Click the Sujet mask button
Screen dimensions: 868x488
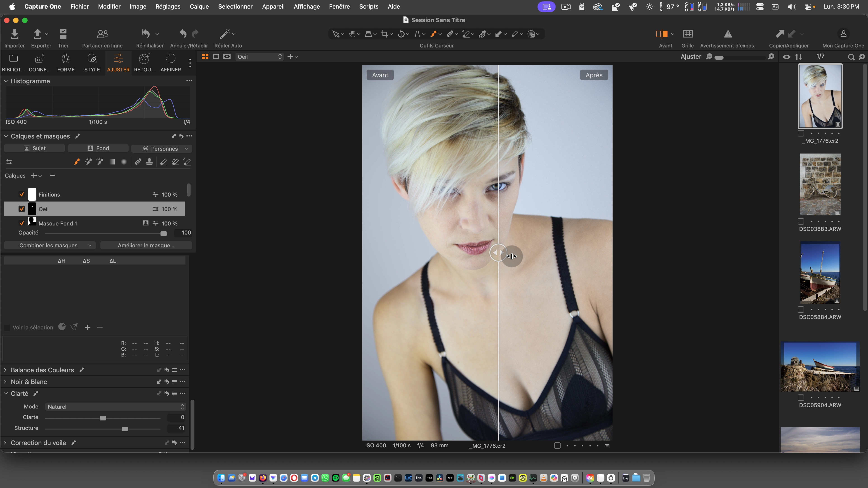click(x=34, y=148)
